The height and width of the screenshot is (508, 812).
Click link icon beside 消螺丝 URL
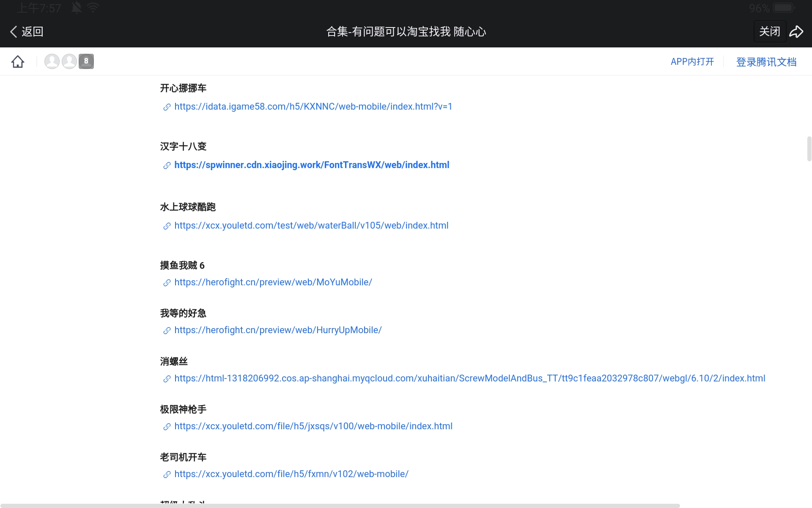(x=167, y=379)
